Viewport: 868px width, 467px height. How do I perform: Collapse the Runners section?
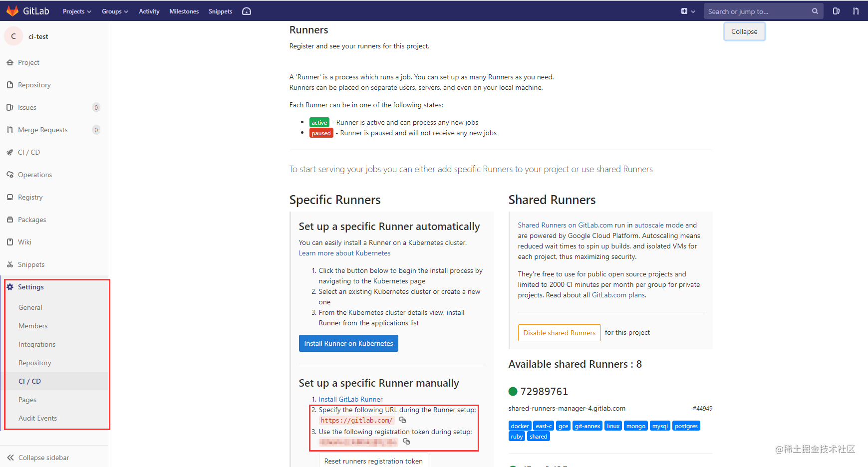click(744, 31)
